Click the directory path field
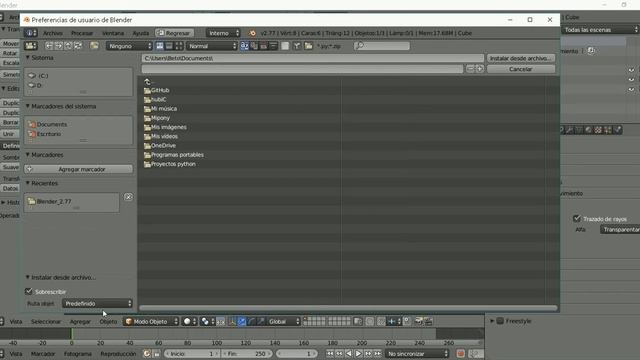Viewport: 640px width, 360px height. (313, 58)
